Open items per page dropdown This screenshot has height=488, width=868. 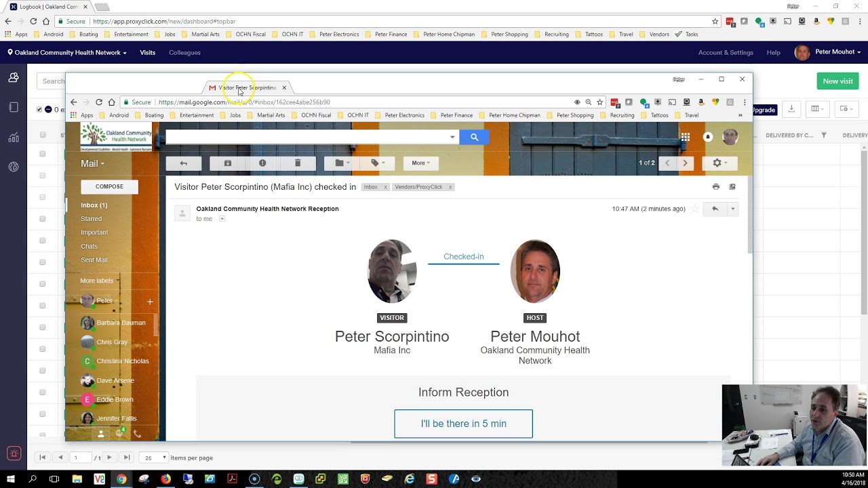tap(153, 457)
